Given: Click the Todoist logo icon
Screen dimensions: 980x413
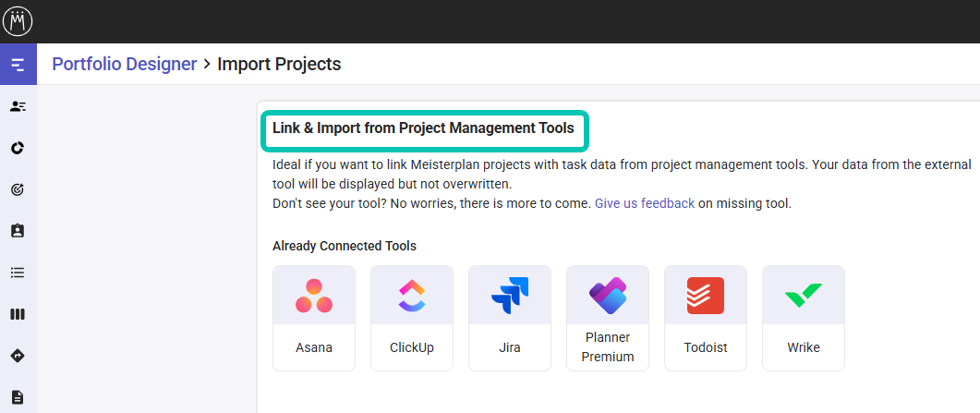Looking at the screenshot, I should coord(706,296).
